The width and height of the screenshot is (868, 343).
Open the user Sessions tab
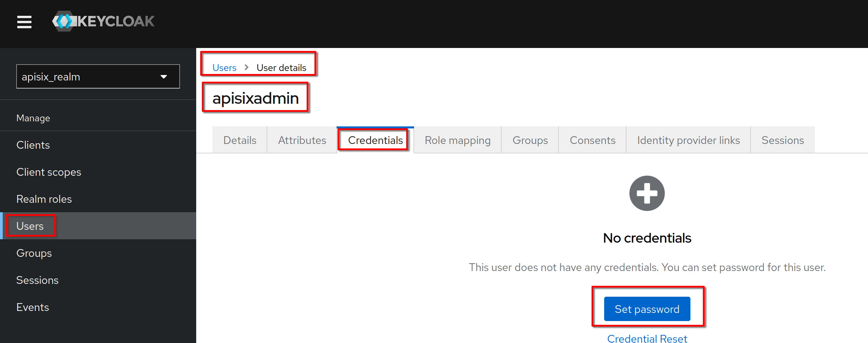[x=782, y=140]
